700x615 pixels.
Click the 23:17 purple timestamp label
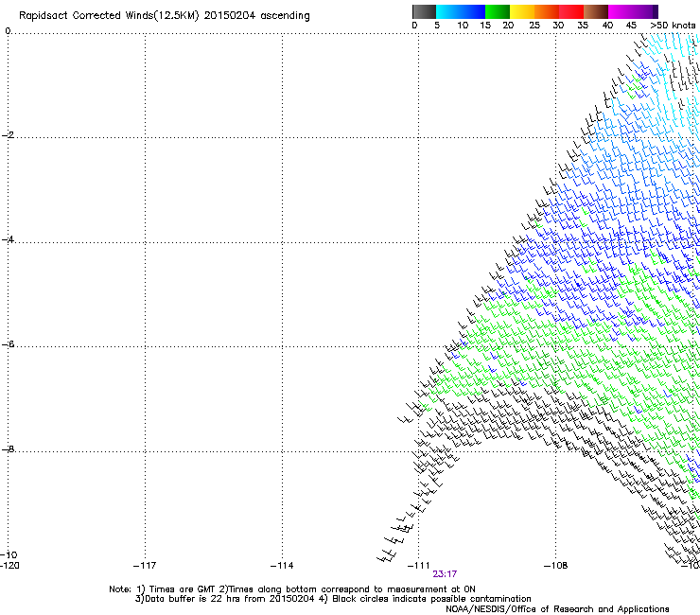pos(445,574)
